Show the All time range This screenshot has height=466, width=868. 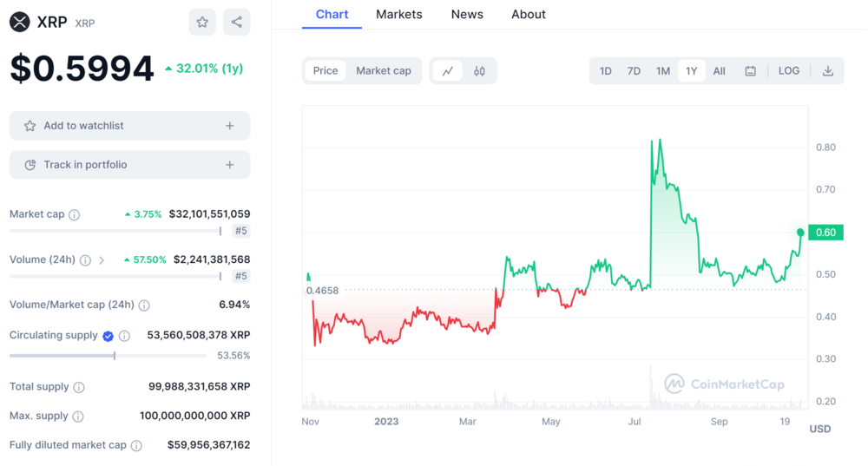[x=720, y=71]
